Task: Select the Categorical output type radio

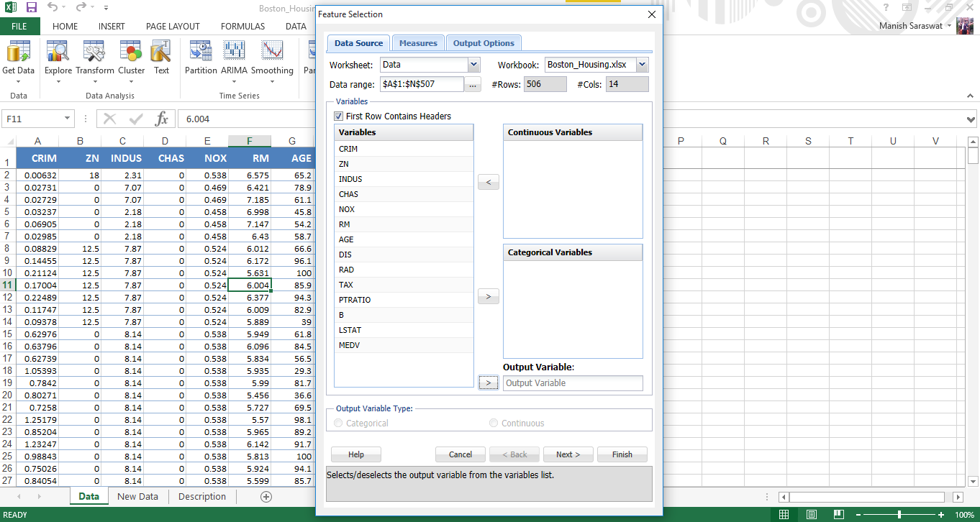Action: pyautogui.click(x=339, y=423)
